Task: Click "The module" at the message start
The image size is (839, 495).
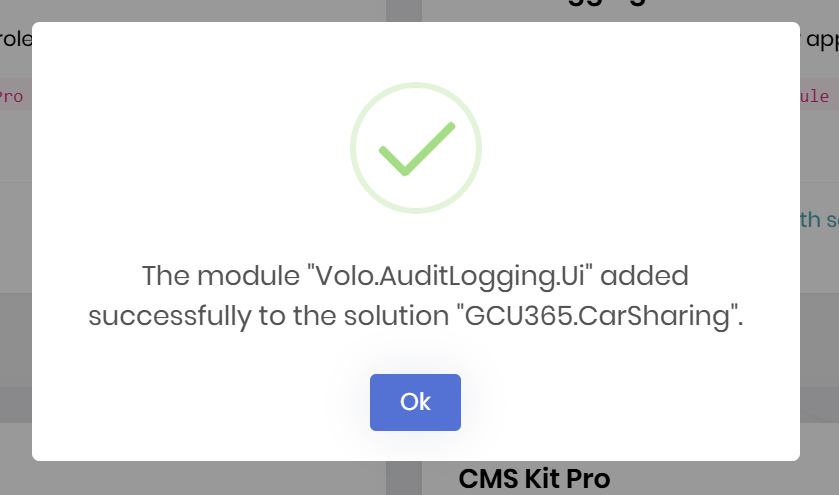Action: pyautogui.click(x=220, y=275)
